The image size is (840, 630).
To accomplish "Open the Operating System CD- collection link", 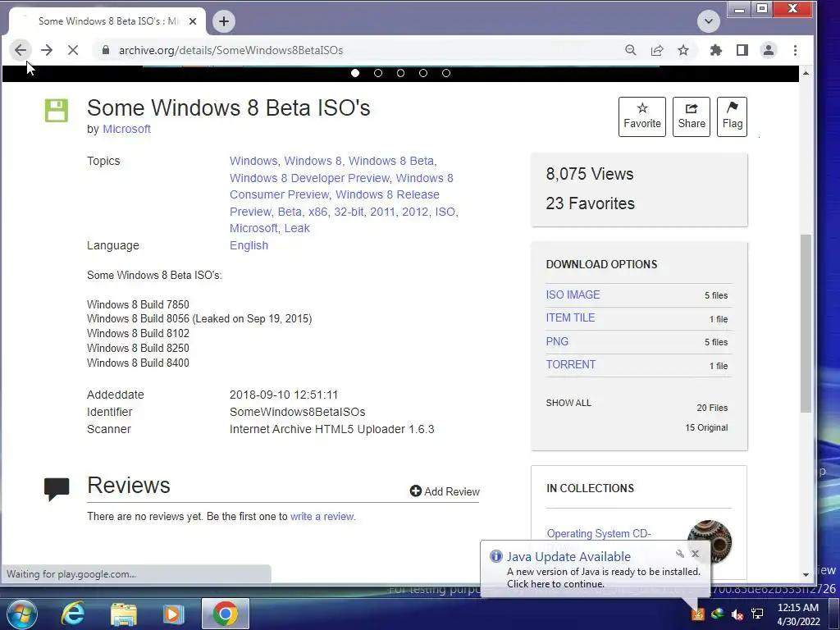I will [x=598, y=533].
